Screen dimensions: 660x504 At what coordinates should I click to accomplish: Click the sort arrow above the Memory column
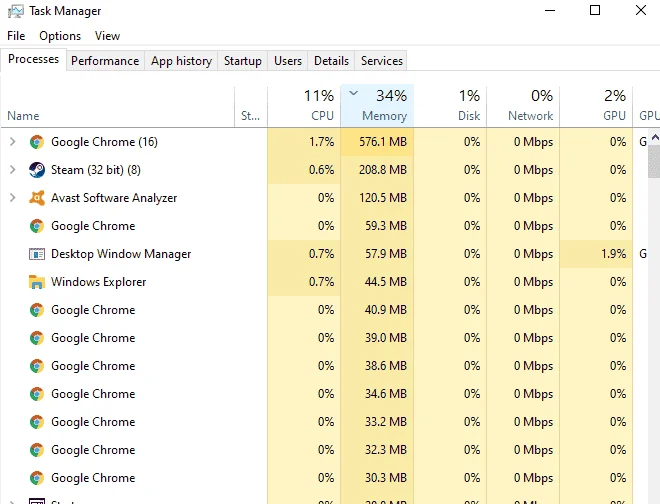click(354, 93)
